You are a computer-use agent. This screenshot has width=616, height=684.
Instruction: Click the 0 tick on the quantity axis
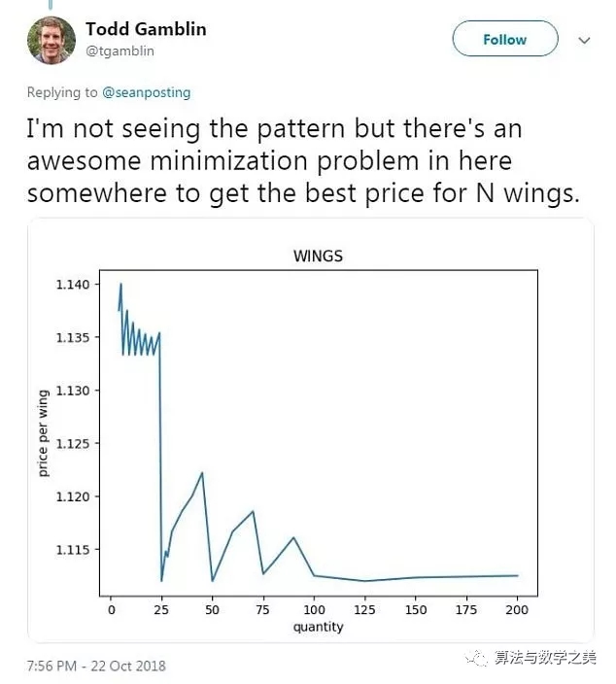pyautogui.click(x=111, y=609)
